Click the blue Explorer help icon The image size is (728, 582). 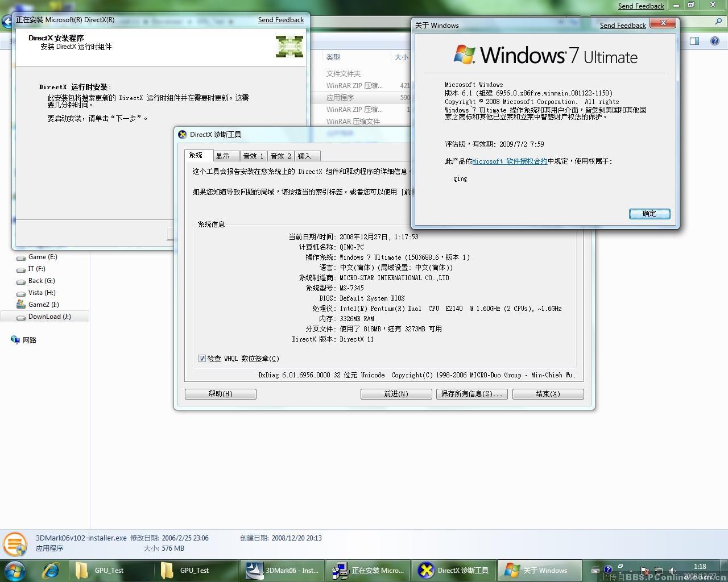click(x=715, y=41)
